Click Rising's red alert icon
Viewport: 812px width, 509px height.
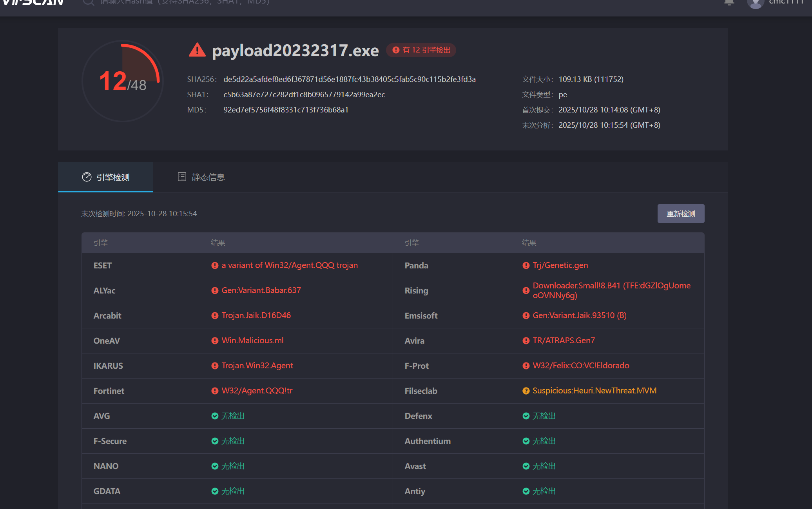[526, 291]
